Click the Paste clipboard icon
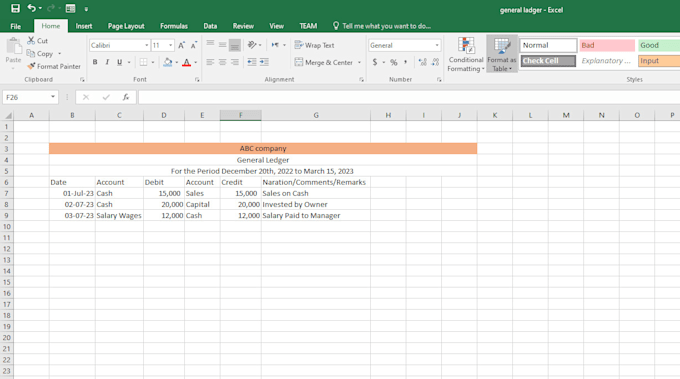 coord(13,46)
